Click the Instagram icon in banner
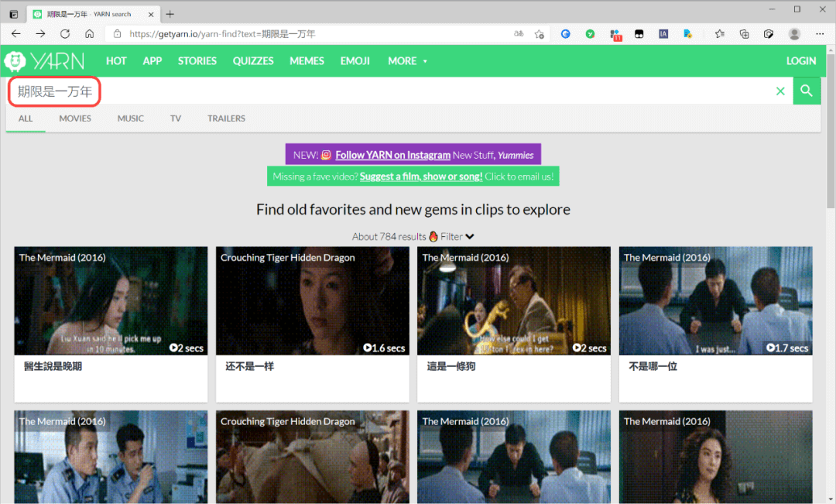The height and width of the screenshot is (504, 836). 327,155
